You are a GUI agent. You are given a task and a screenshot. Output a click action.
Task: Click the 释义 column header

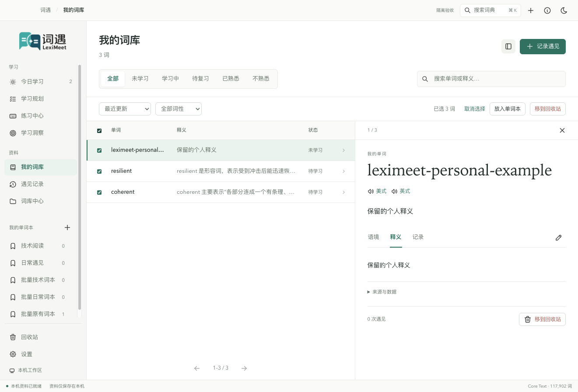coord(182,130)
